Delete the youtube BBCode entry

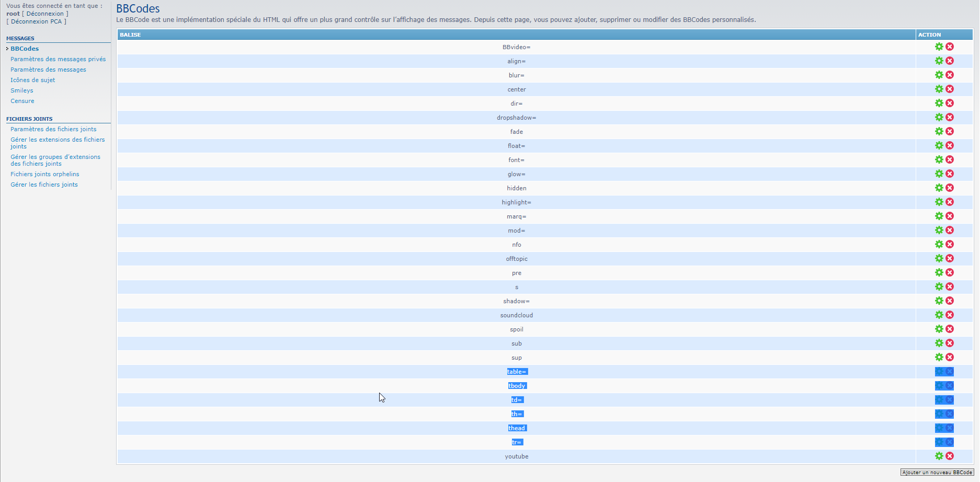point(950,456)
